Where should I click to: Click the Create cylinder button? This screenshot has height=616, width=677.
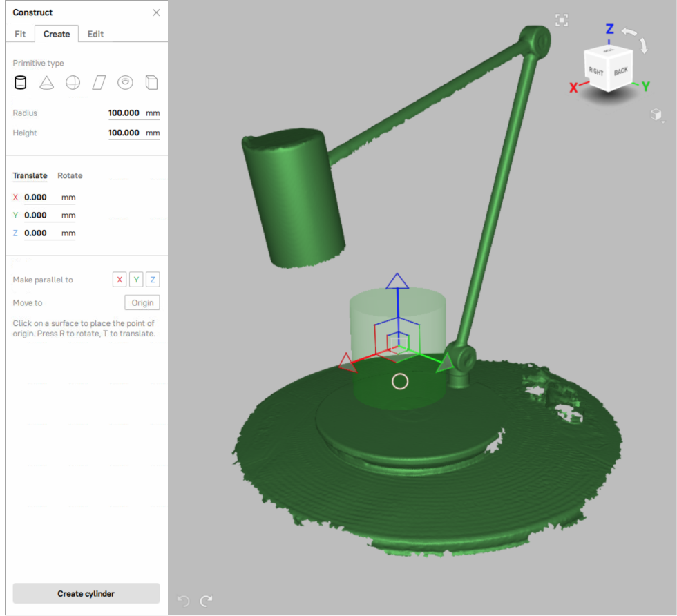(86, 593)
